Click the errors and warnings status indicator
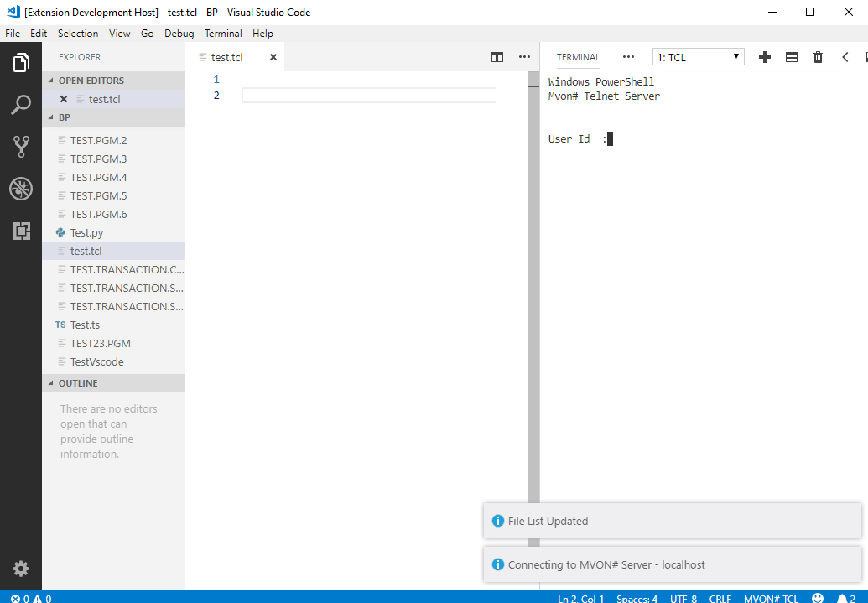This screenshot has width=868, height=603. [x=31, y=599]
